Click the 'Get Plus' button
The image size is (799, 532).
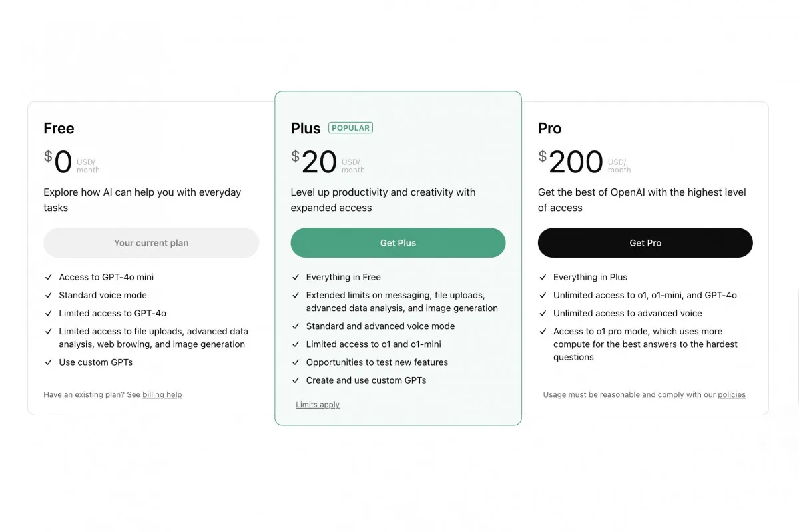click(398, 242)
